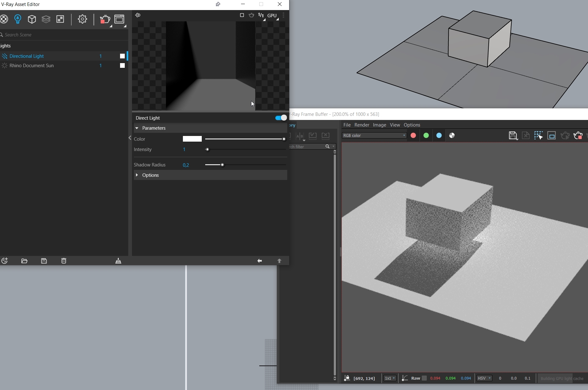
Task: Toggle the Direct Light on/off switch
Action: click(281, 118)
